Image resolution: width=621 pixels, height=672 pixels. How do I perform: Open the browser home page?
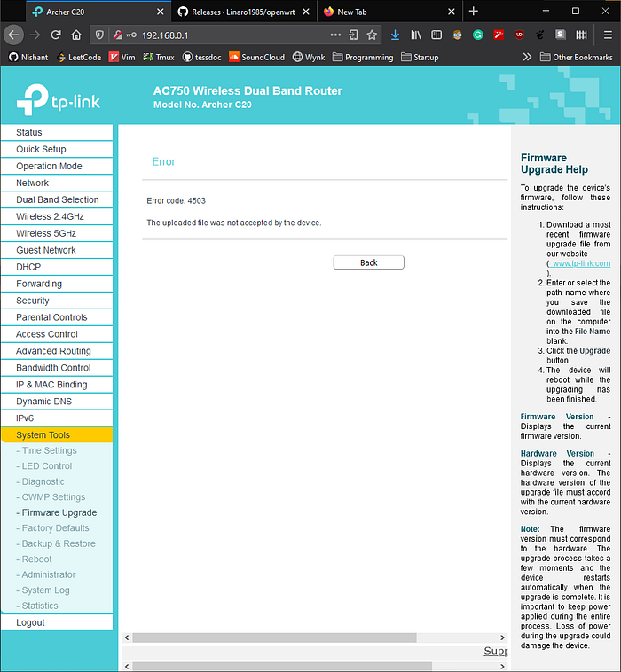[x=76, y=35]
